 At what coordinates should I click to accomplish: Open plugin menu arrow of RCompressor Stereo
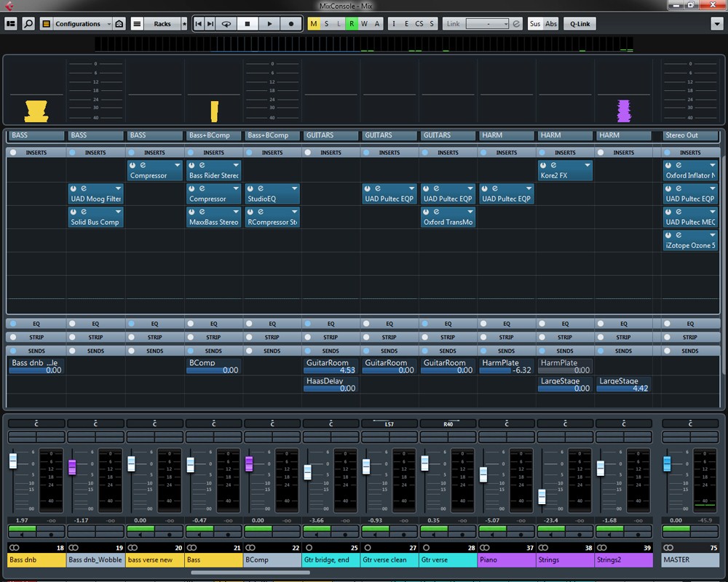[x=294, y=212]
